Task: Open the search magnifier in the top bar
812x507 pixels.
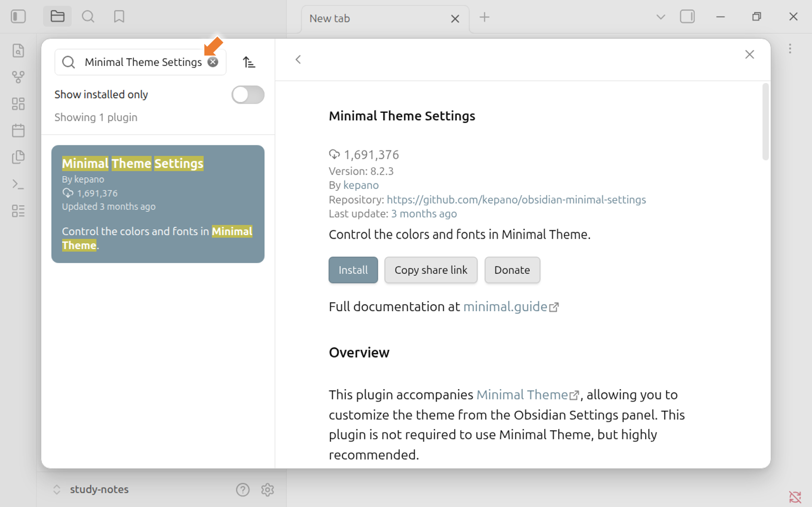Action: [88, 16]
